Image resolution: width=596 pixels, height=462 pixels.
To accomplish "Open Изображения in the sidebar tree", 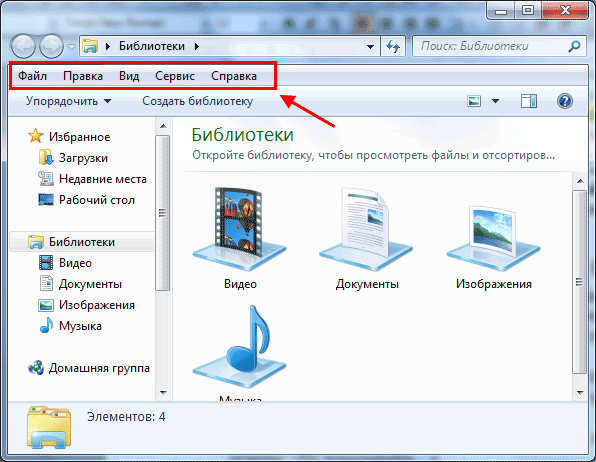I will pyautogui.click(x=97, y=305).
